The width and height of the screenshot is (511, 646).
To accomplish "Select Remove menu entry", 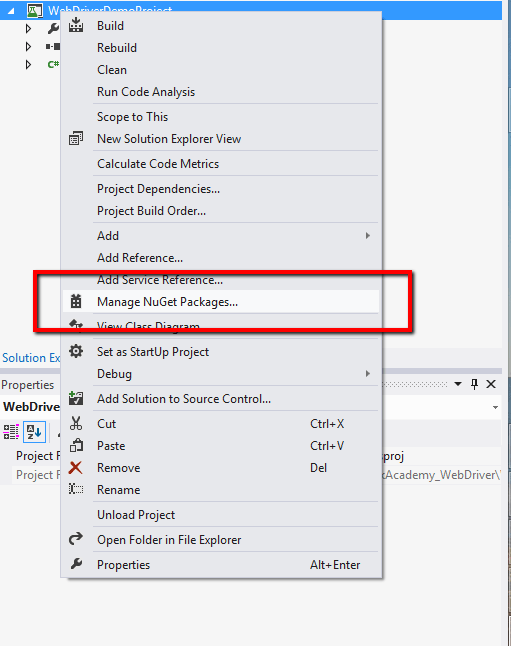I will (x=220, y=468).
